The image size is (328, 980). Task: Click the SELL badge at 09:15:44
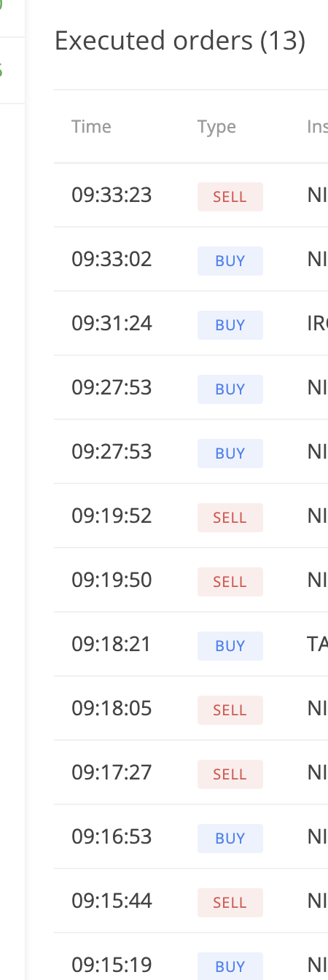click(230, 903)
